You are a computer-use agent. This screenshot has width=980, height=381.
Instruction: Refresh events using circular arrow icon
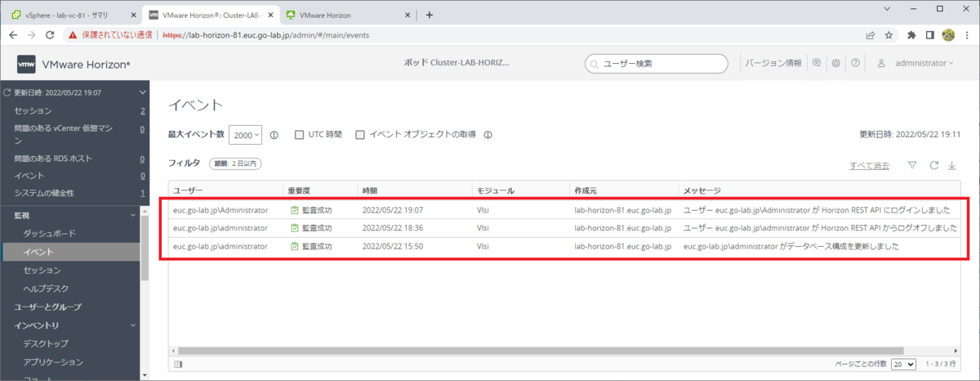point(933,165)
